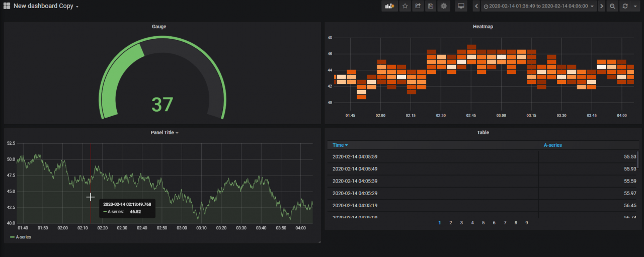Click the Table panel scrollbar
644x257 pixels.
tap(637, 159)
